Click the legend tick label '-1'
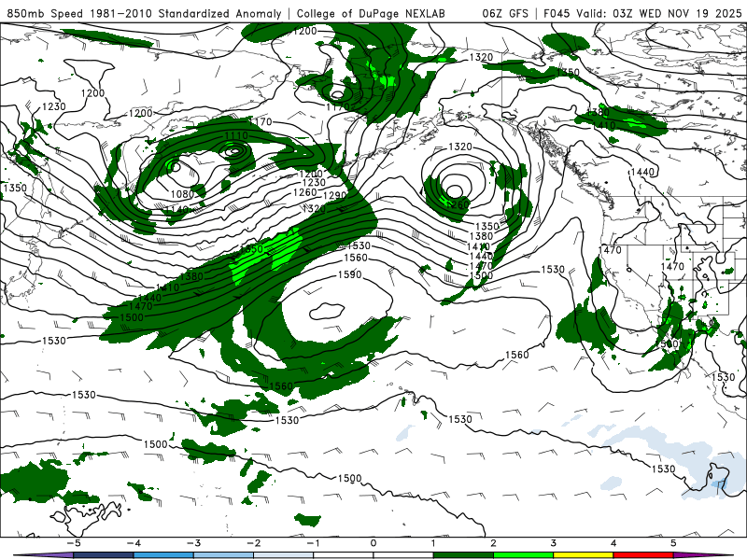 (x=313, y=543)
